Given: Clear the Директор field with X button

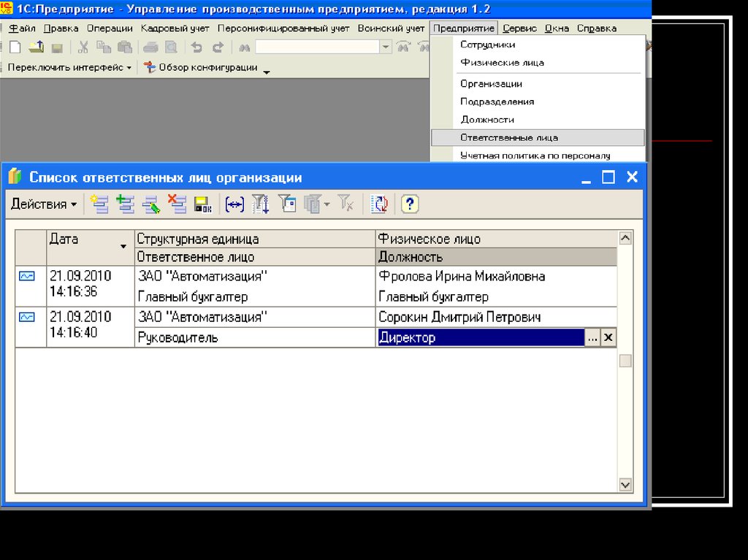Looking at the screenshot, I should click(x=608, y=337).
